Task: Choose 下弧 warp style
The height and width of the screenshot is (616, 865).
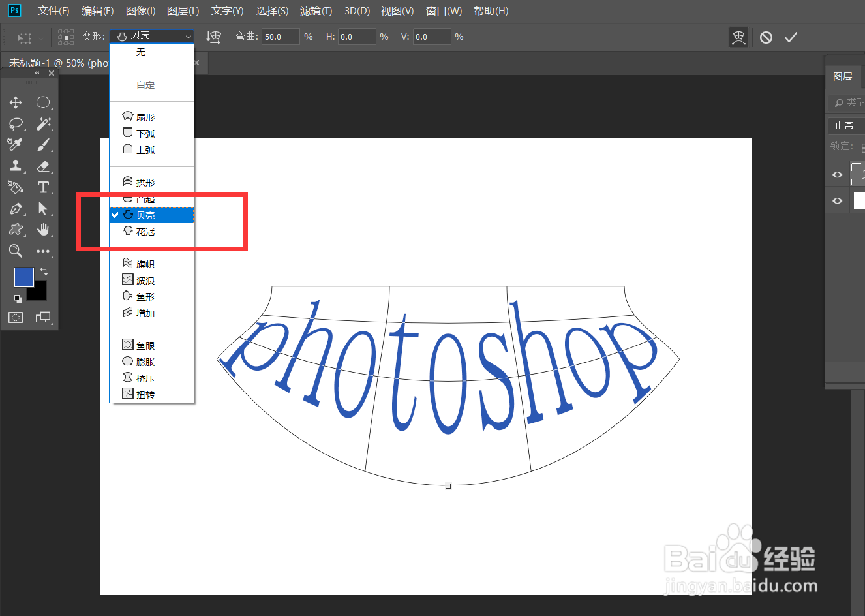Action: coord(152,134)
